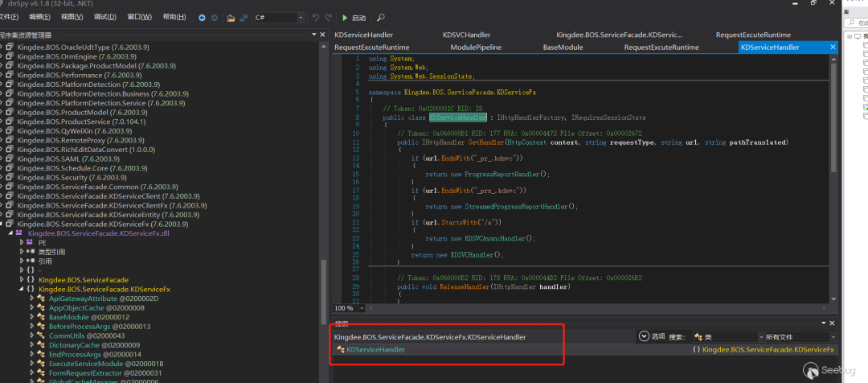Screen dimensions: 868x383
Task: Select the KDServiceHandler search result
Action: point(375,350)
